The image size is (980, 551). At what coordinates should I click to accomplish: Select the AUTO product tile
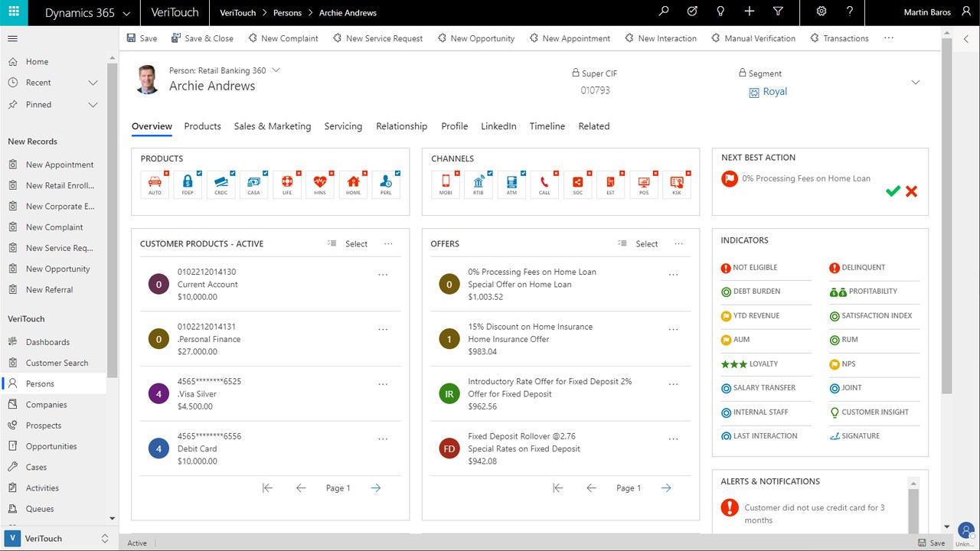[155, 184]
